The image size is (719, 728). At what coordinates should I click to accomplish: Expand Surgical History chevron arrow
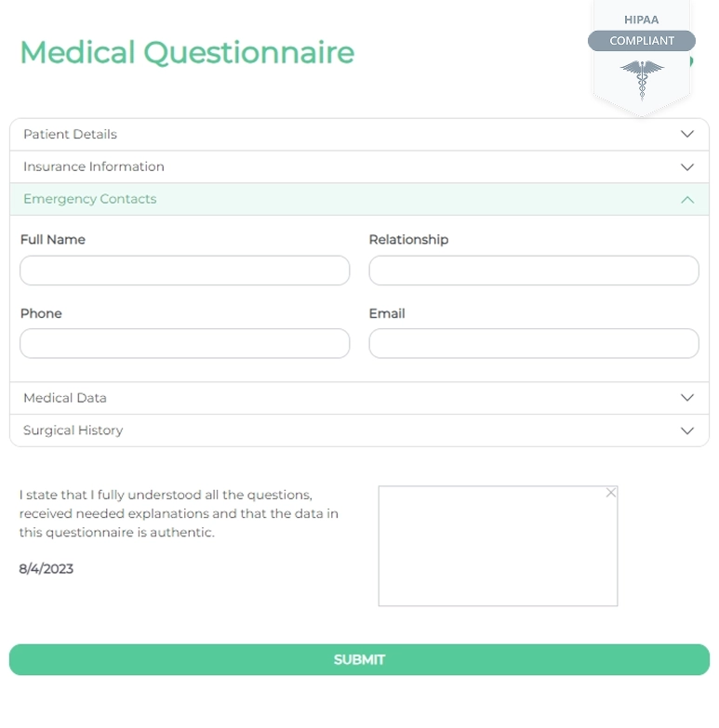pos(687,430)
